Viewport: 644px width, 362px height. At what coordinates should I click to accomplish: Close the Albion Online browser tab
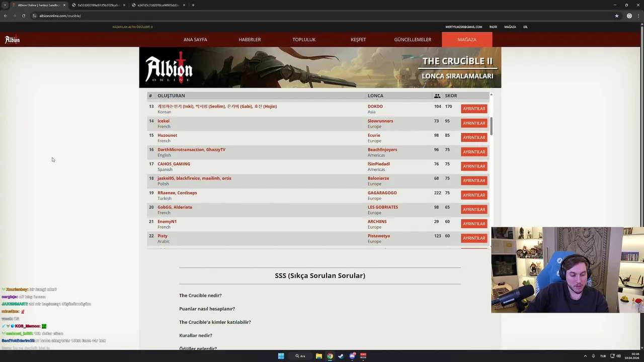point(64,5)
